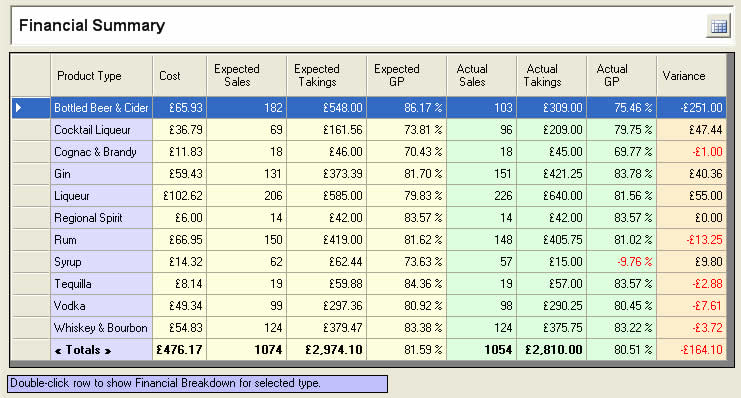The image size is (741, 398).
Task: Select the Vodka product type row
Action: pyautogui.click(x=102, y=306)
